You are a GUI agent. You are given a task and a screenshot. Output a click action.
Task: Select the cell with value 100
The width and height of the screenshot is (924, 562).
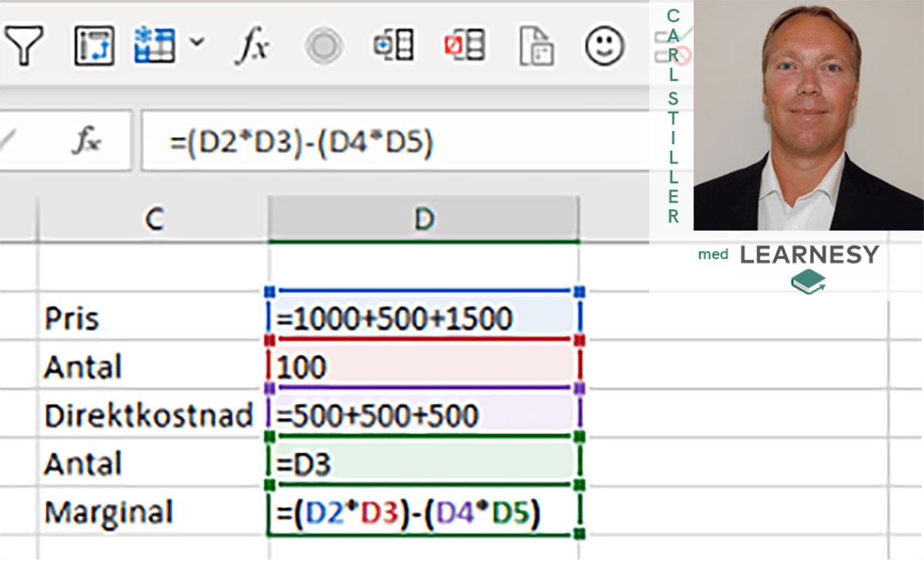pos(422,366)
